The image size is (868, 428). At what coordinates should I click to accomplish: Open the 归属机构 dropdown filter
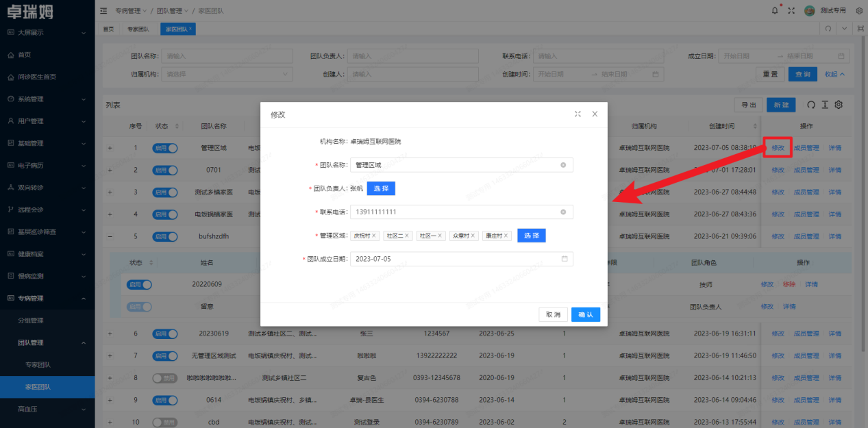click(228, 74)
